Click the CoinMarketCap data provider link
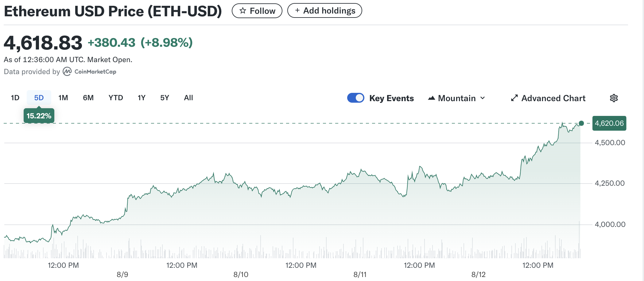This screenshot has height=281, width=644. click(x=95, y=72)
